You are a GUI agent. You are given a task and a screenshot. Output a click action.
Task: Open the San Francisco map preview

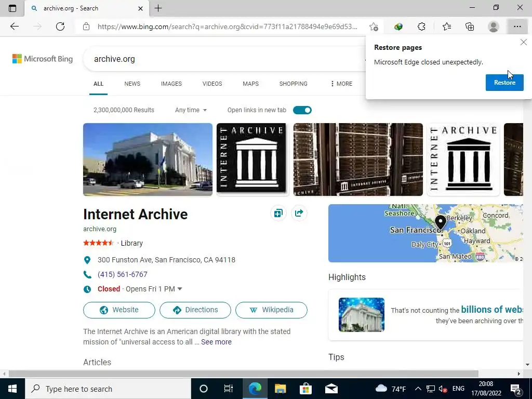tap(425, 233)
